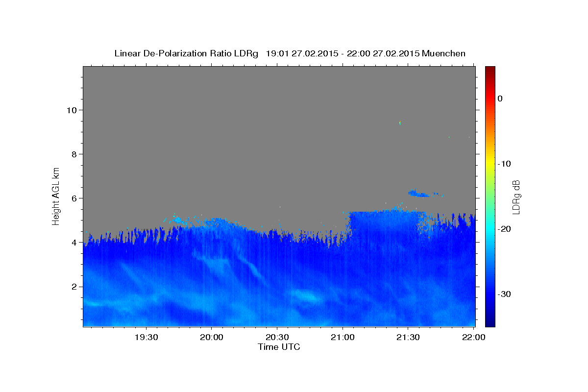Click the plot title 'Linear De-Polarization Ratio LDRg'
Image resolution: width=588 pixels, height=392 pixels.
click(186, 53)
